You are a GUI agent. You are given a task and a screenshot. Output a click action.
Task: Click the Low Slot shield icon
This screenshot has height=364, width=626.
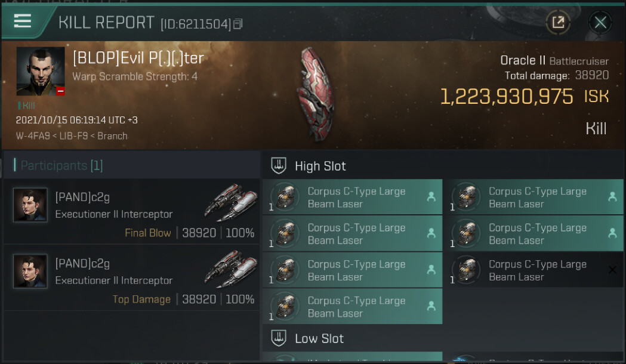tap(279, 338)
